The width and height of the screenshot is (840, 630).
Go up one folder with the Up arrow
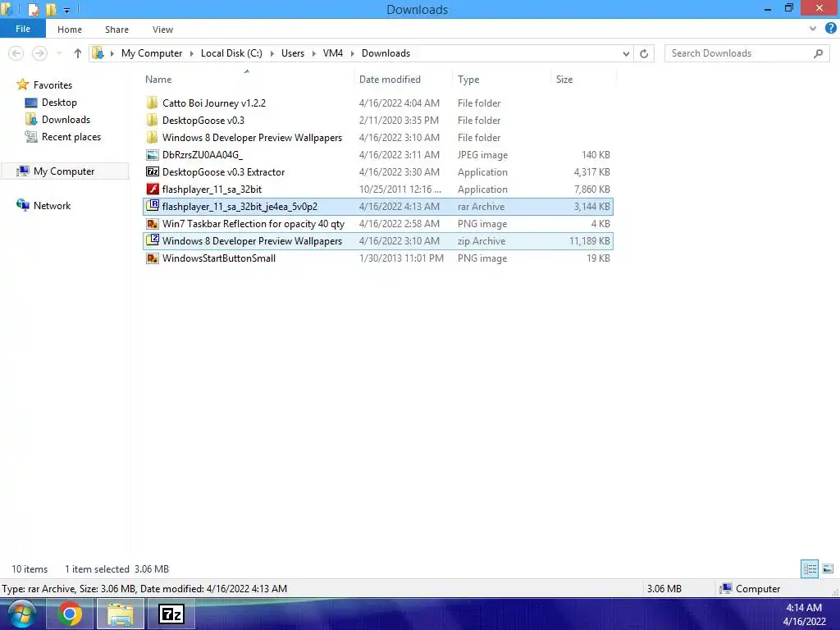(78, 53)
